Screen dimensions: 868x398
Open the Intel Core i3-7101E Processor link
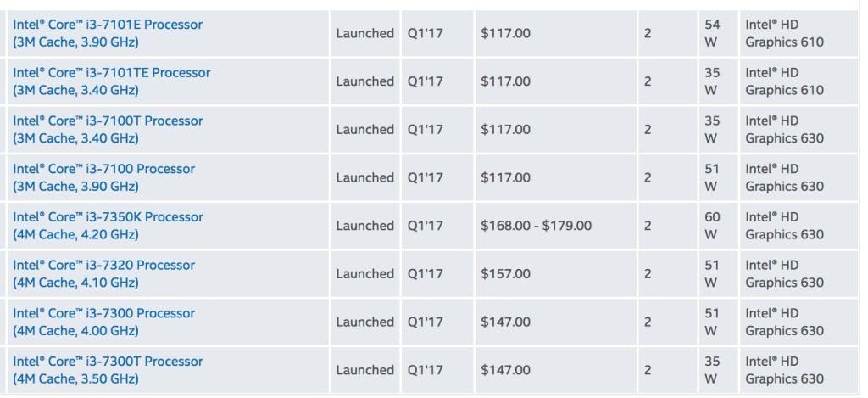click(x=108, y=25)
